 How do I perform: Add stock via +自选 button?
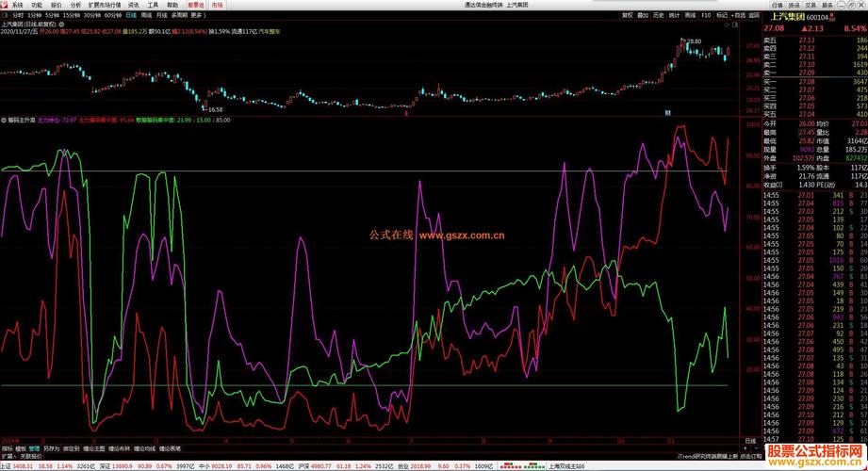tap(739, 15)
